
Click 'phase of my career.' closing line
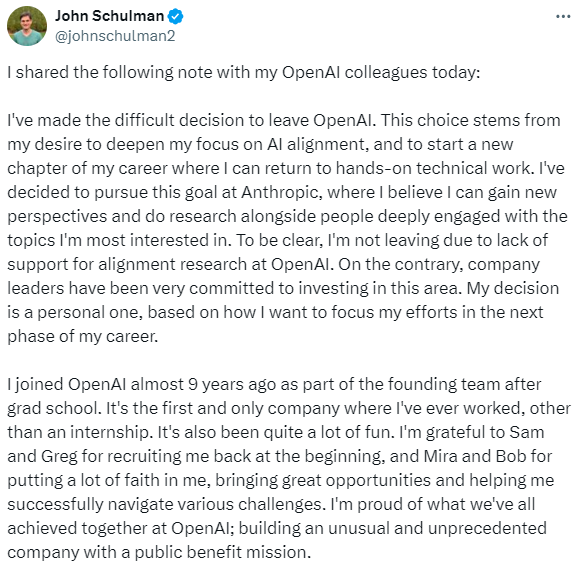[83, 336]
